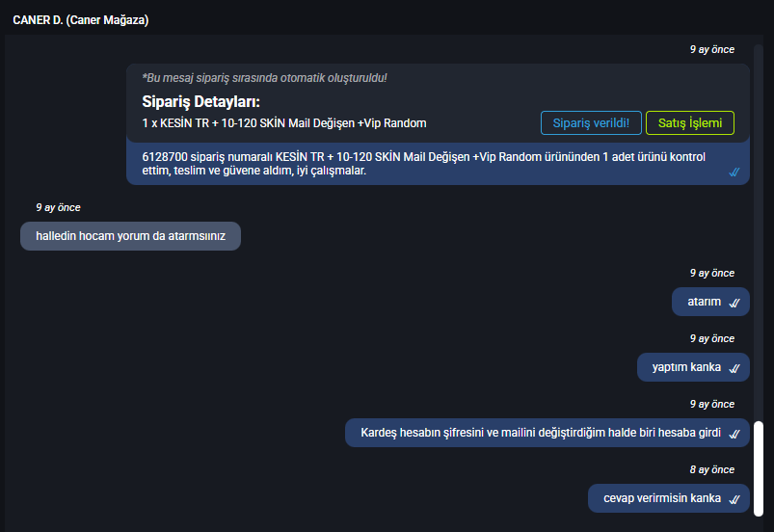Screen dimensions: 774x532
Task: Click the automatic message notice text
Action: 264,78
